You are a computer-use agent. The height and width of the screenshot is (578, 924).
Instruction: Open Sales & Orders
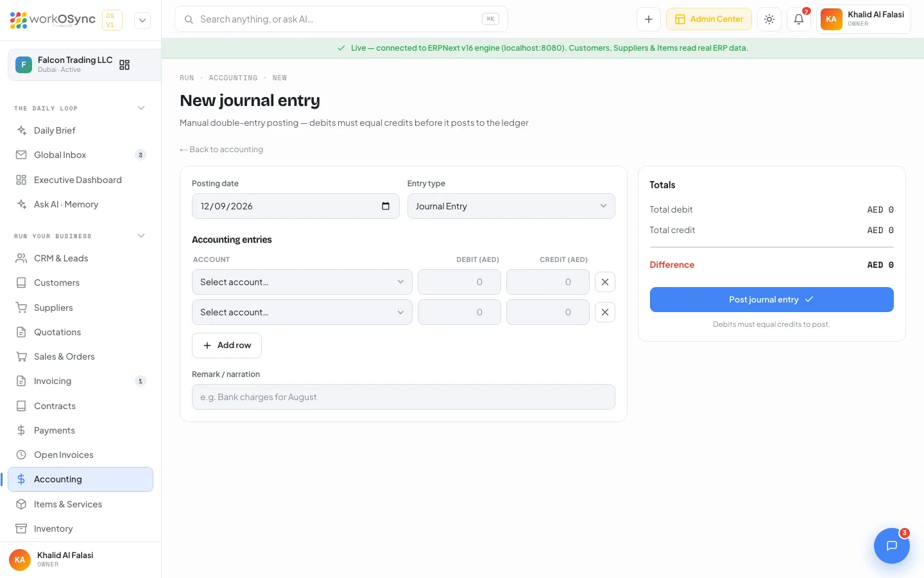click(x=80, y=356)
